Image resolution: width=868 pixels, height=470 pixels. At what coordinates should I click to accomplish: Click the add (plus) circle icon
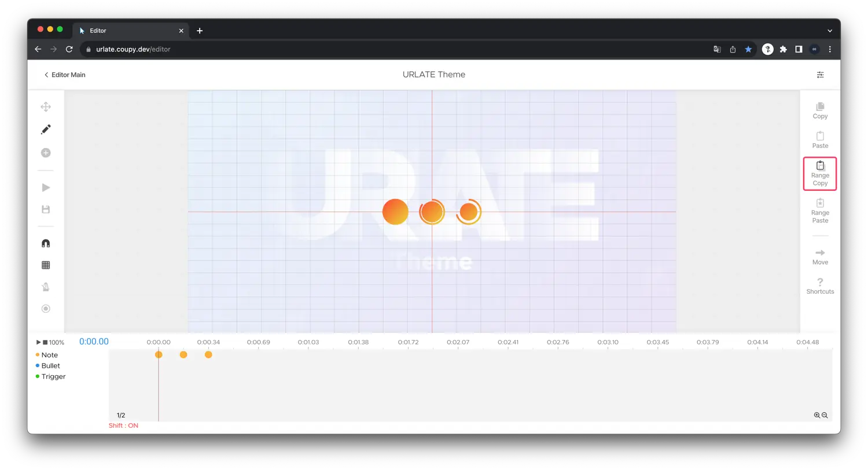click(x=46, y=153)
